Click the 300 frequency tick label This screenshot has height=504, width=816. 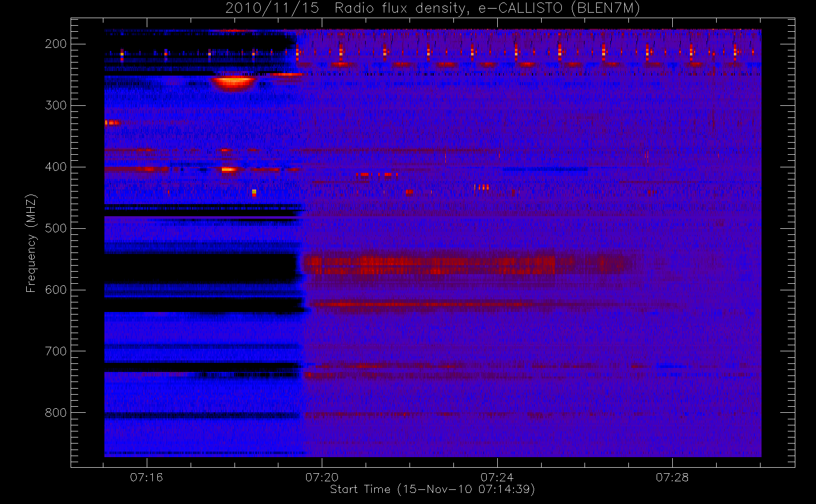click(56, 105)
